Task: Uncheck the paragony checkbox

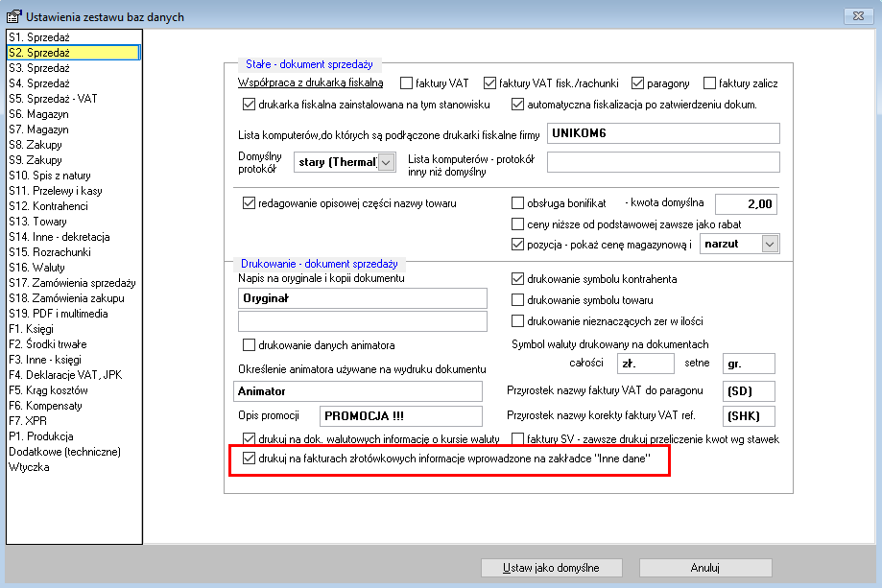Action: click(x=637, y=83)
